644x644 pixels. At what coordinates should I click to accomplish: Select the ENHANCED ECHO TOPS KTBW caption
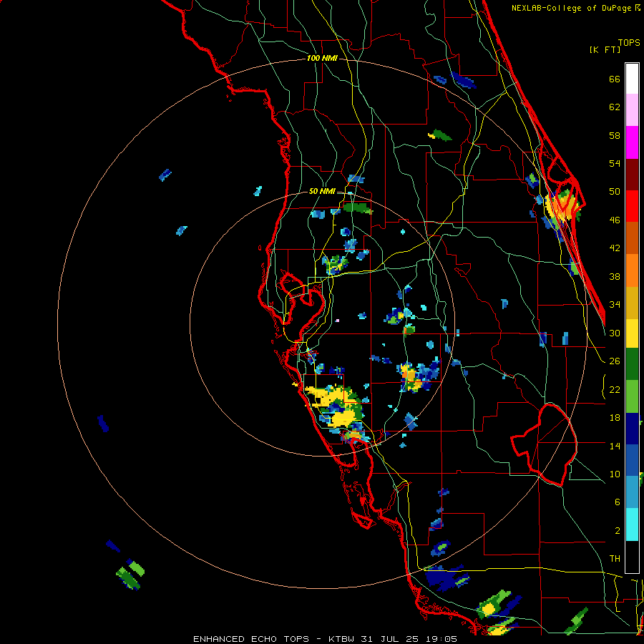pyautogui.click(x=325, y=639)
